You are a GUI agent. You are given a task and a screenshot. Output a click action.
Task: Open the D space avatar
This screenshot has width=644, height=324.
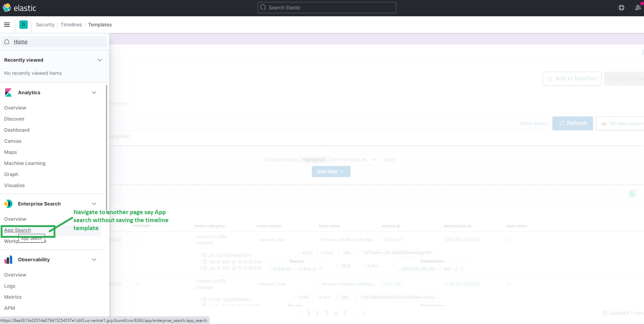pos(24,25)
